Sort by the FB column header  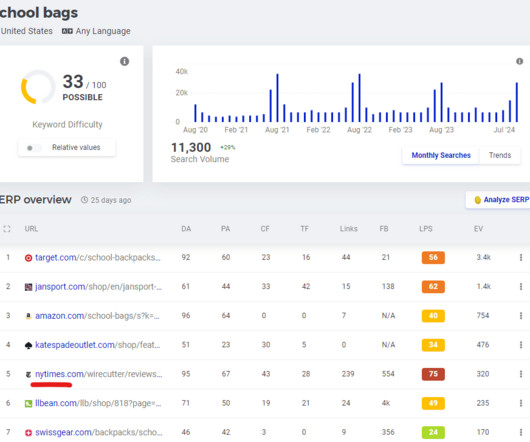384,229
